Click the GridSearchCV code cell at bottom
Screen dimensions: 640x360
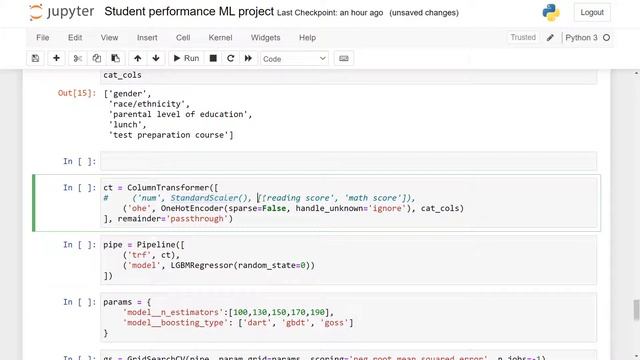pyautogui.click(x=349, y=356)
